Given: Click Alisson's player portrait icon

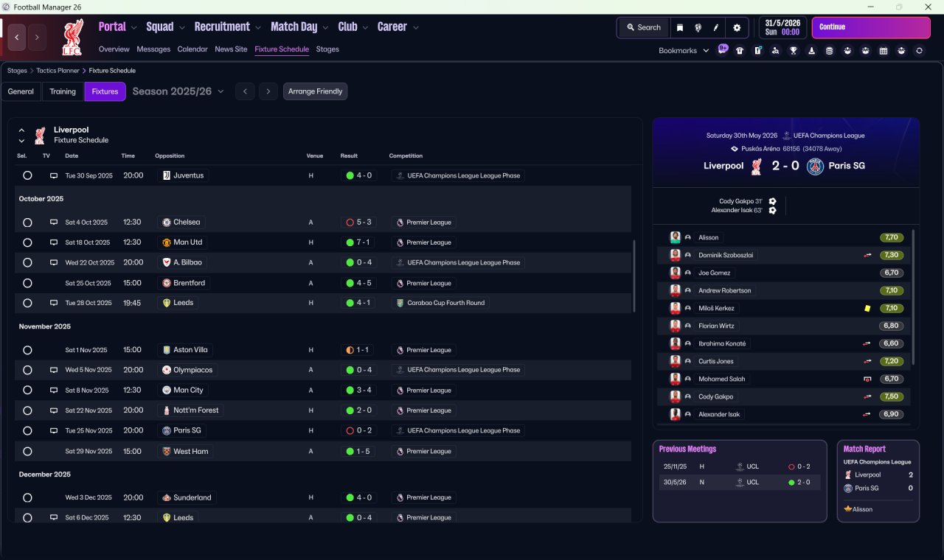Looking at the screenshot, I should point(675,237).
